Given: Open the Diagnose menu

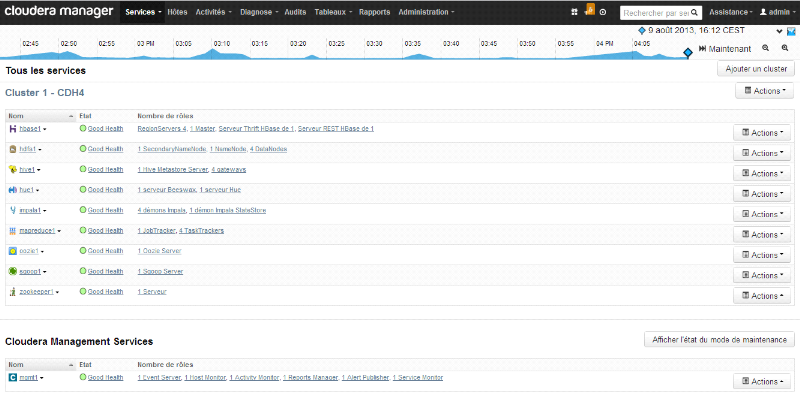Looking at the screenshot, I should [259, 12].
